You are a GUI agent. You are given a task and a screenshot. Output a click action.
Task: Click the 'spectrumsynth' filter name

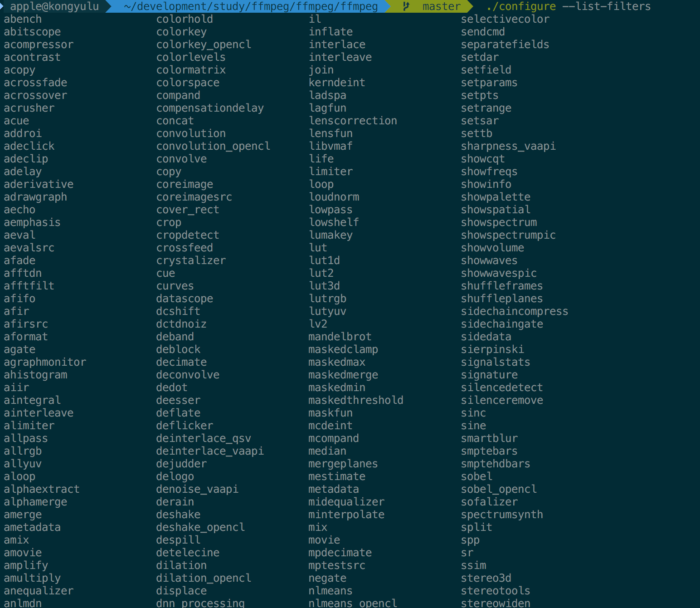click(x=502, y=515)
